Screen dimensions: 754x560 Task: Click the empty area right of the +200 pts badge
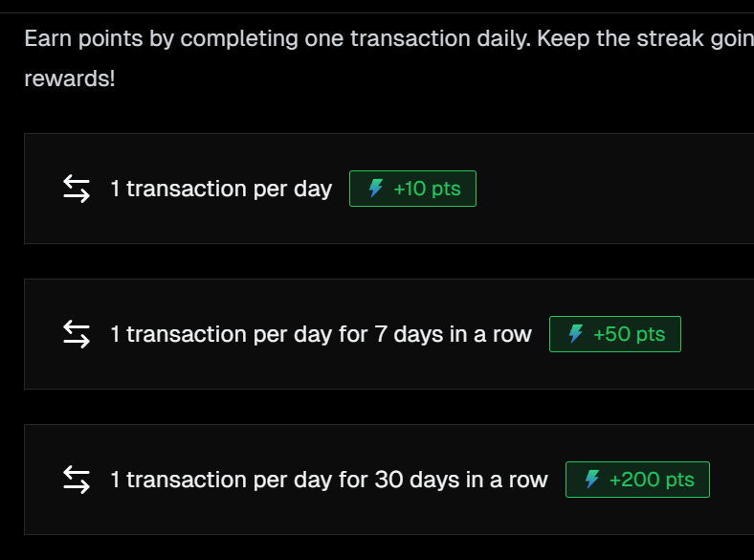pos(732,480)
